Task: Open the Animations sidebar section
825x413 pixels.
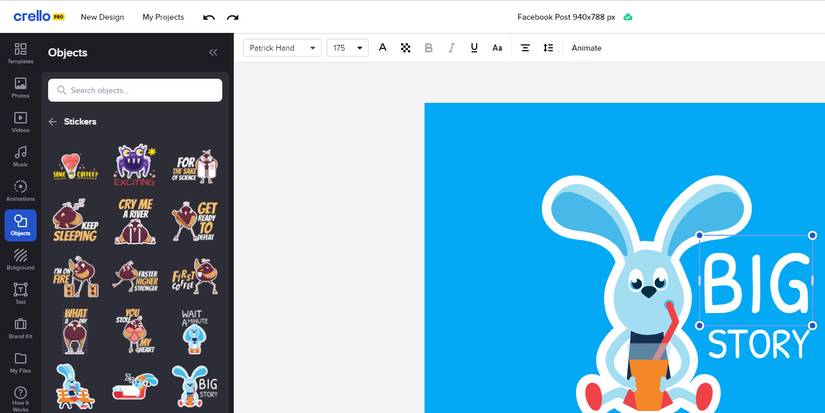Action: [21, 190]
